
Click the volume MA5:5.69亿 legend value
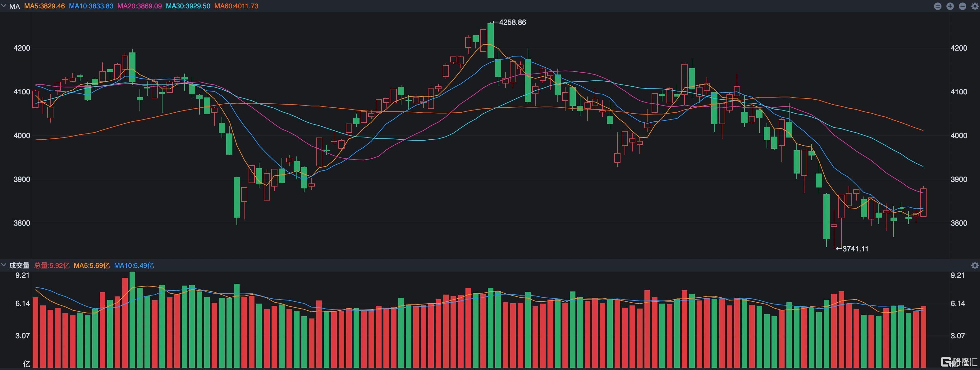click(x=92, y=265)
